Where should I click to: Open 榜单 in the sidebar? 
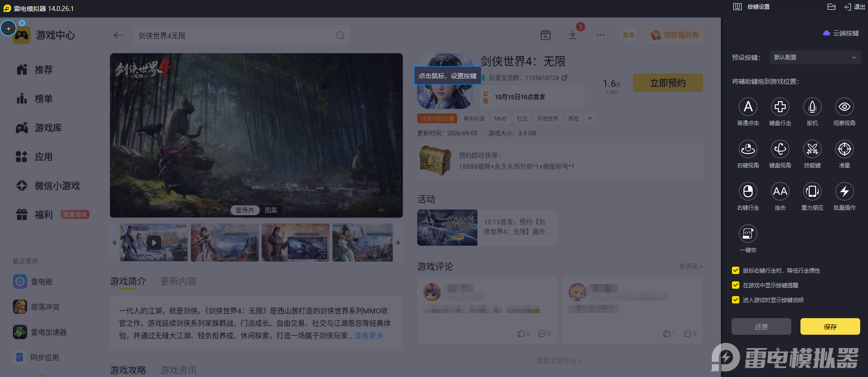[x=35, y=98]
